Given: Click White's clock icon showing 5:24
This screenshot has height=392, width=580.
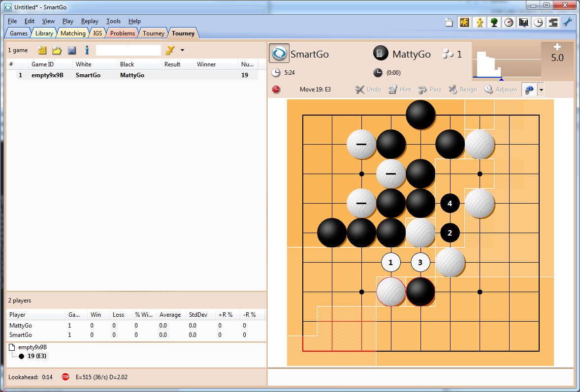Looking at the screenshot, I should click(x=276, y=73).
